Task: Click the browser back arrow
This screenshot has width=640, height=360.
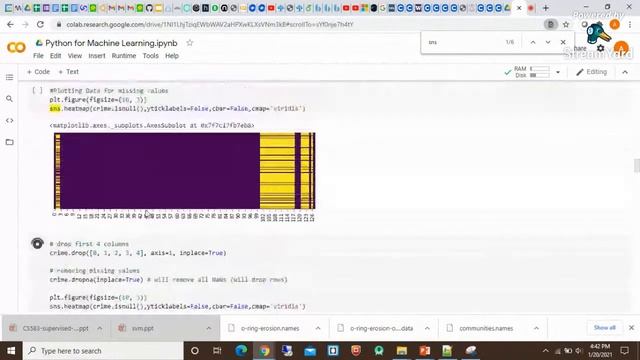Action: (x=10, y=24)
